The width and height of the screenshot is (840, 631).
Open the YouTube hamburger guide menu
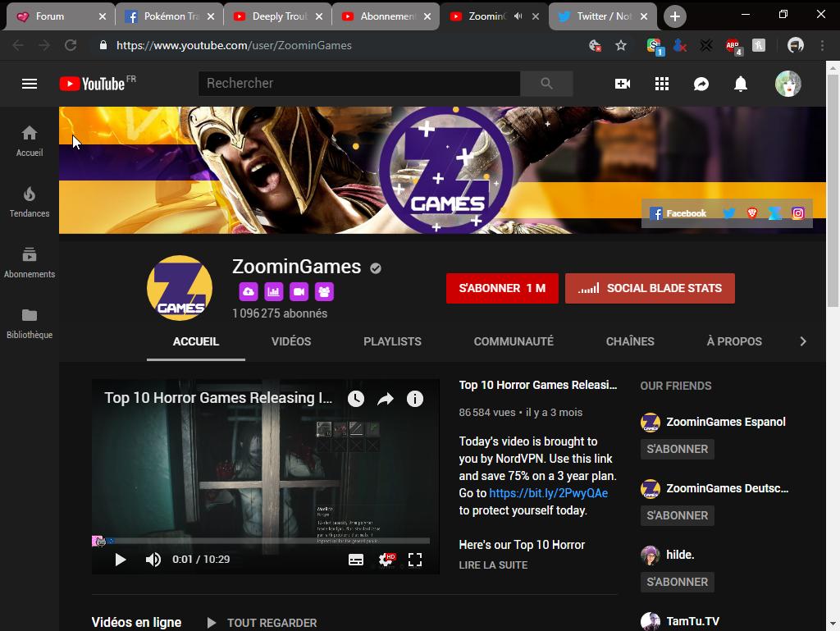[30, 84]
